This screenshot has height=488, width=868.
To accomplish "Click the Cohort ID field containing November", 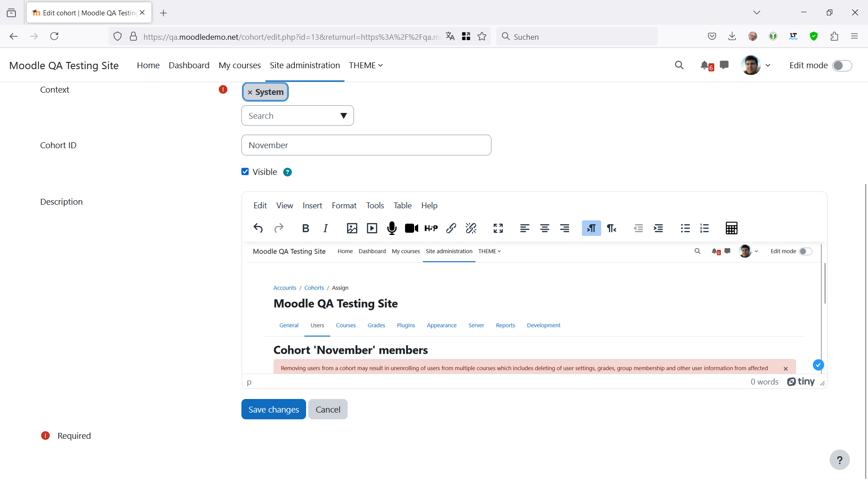I will [x=366, y=145].
